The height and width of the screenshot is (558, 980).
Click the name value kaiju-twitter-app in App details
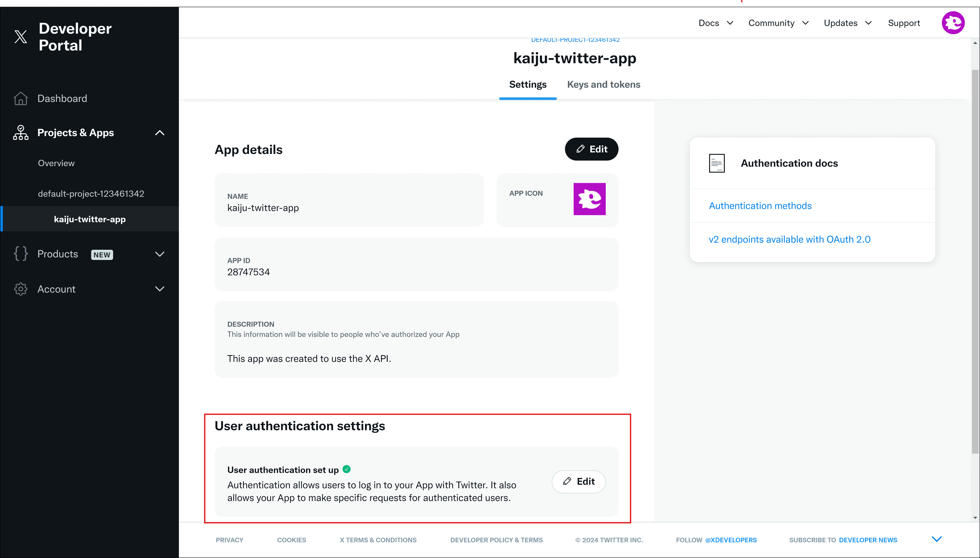[x=263, y=208]
